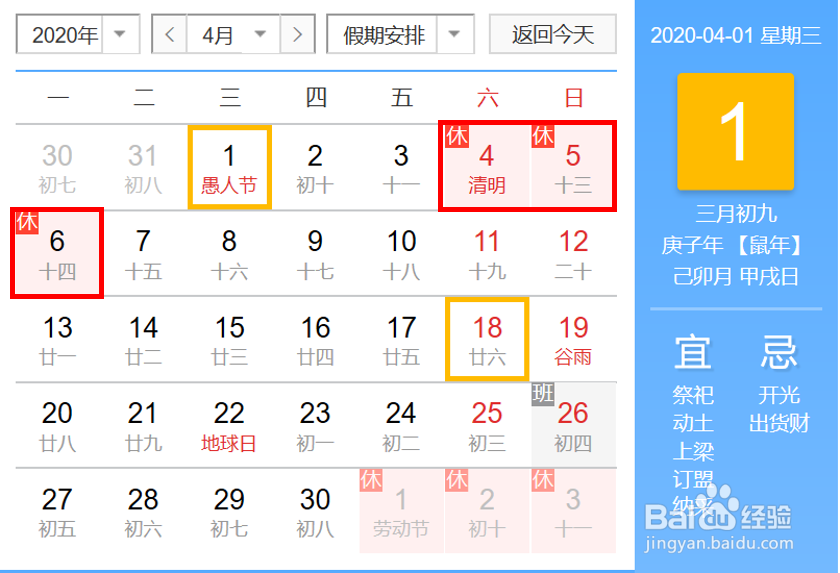840x573 pixels.
Task: Select April 6 十四 rest day cell
Action: tap(57, 253)
